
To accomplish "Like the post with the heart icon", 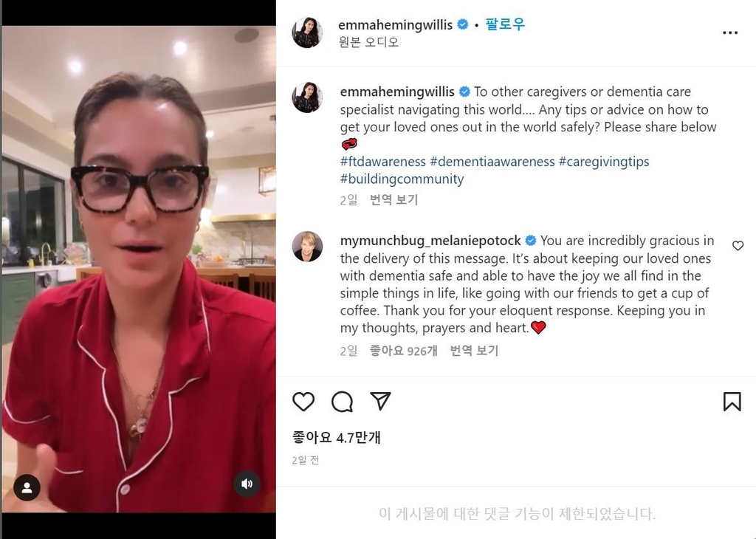I will [303, 401].
